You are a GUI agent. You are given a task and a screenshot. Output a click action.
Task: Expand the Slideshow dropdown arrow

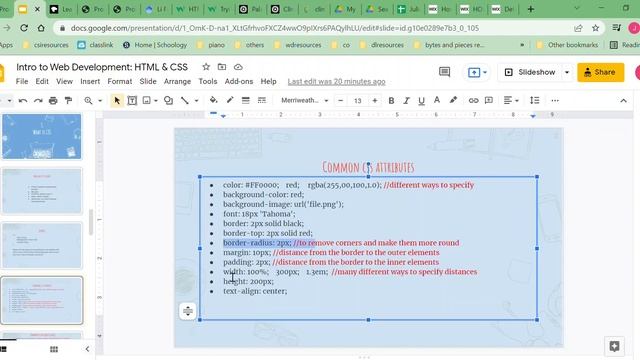(x=567, y=72)
